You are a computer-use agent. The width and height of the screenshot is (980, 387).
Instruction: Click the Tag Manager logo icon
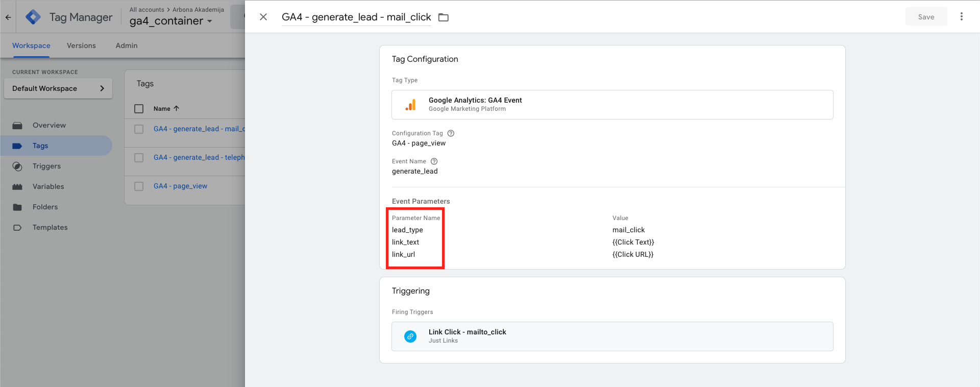[33, 17]
